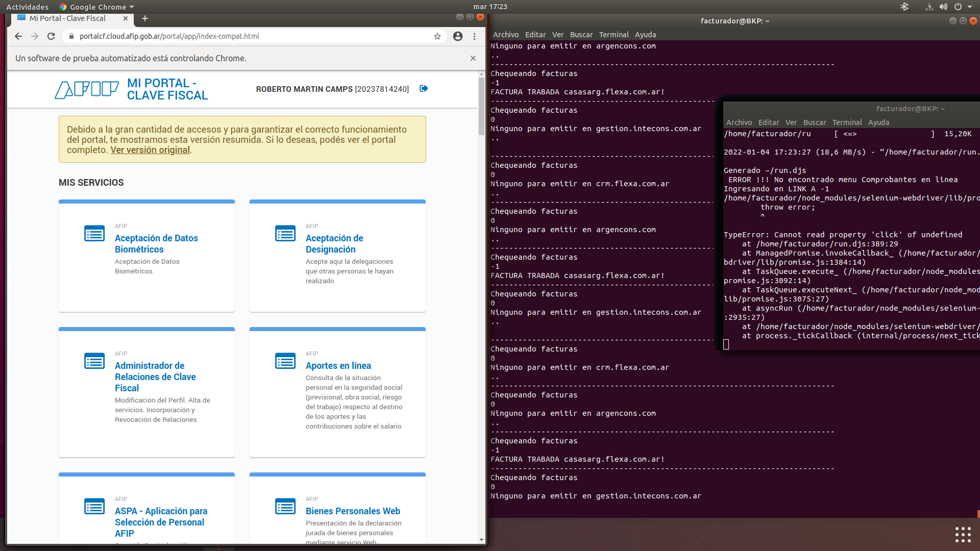Open Ver menu in second terminal window
This screenshot has width=980, height=551.
click(x=791, y=122)
